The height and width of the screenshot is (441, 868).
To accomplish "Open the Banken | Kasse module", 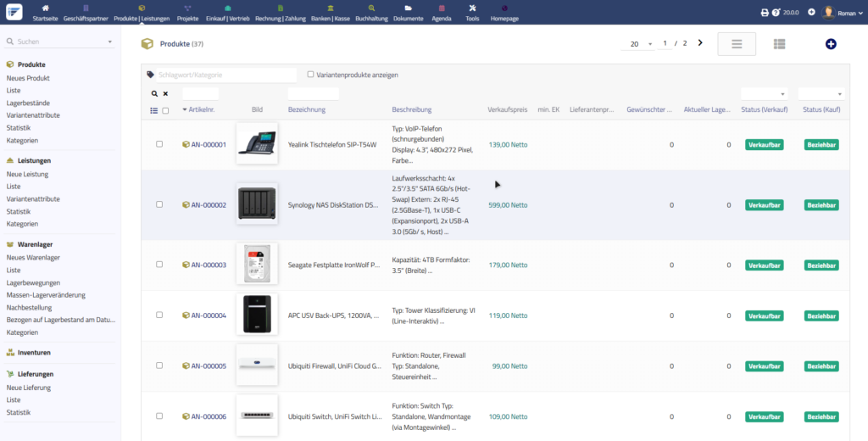I will (x=331, y=14).
